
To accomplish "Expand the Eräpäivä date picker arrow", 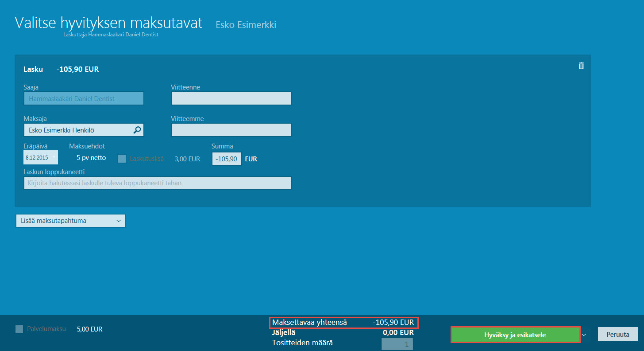I will (54, 158).
